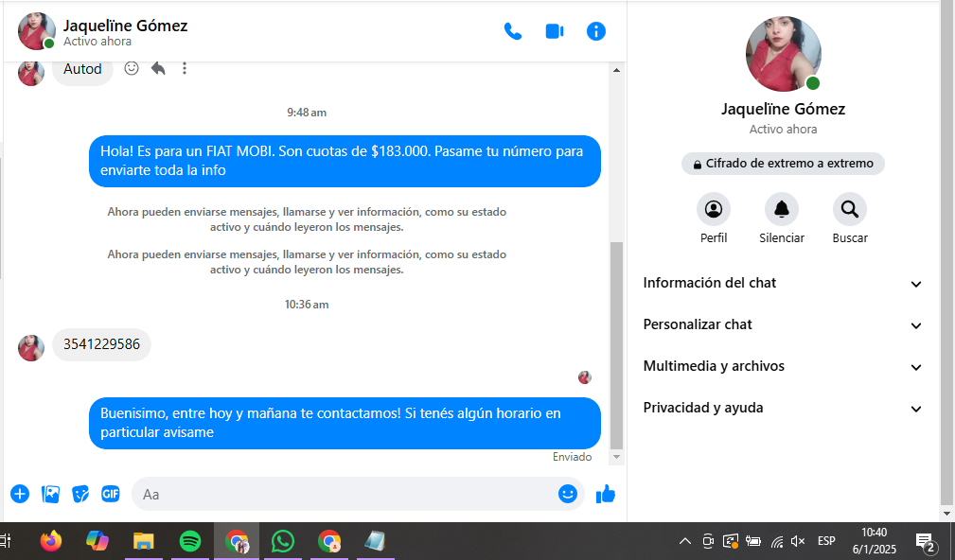React to the Autod message

coord(132,68)
